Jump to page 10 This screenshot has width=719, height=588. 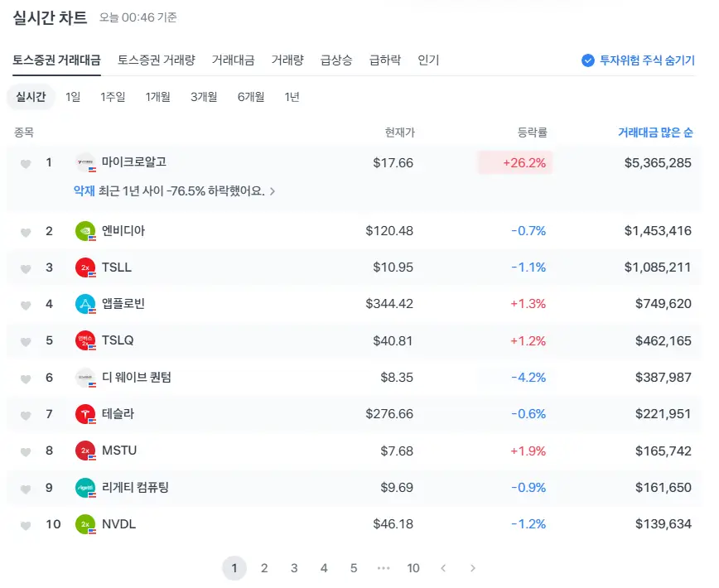[413, 568]
